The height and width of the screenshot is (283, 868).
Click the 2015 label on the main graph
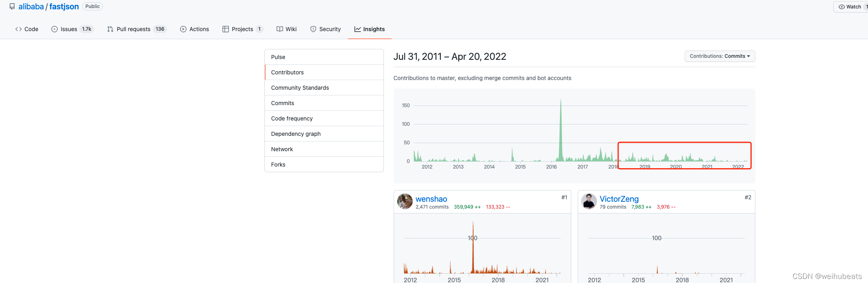pyautogui.click(x=520, y=167)
